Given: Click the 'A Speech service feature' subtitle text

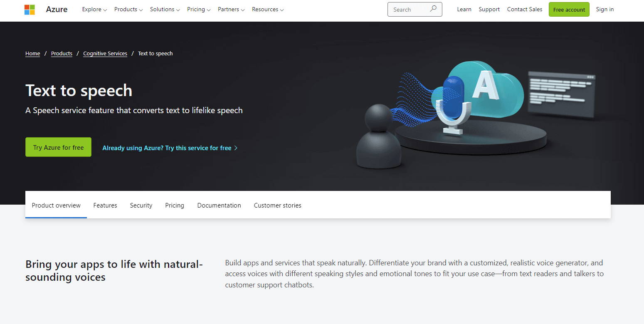Looking at the screenshot, I should (134, 110).
